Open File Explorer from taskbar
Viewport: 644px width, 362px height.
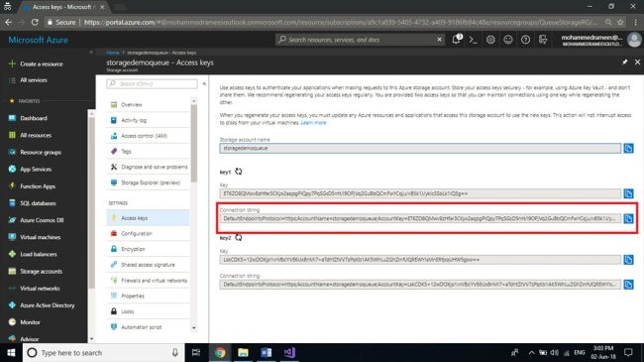point(243,353)
